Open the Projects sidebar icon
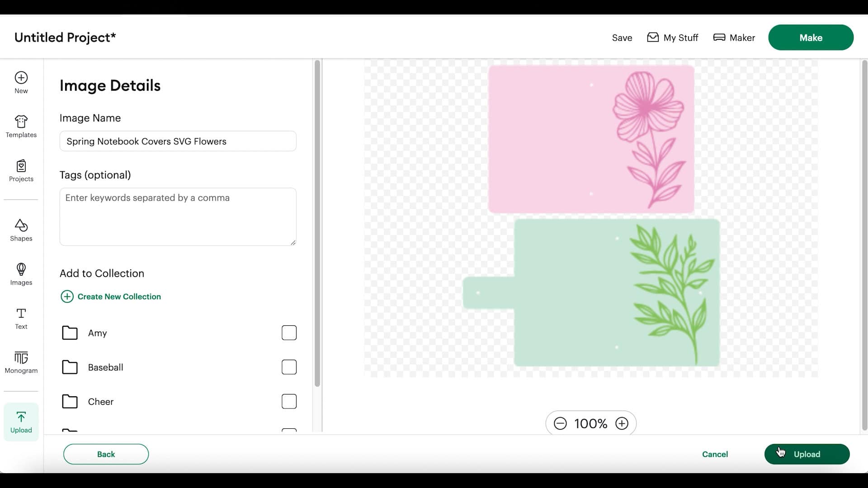Viewport: 868px width, 488px height. pyautogui.click(x=21, y=171)
